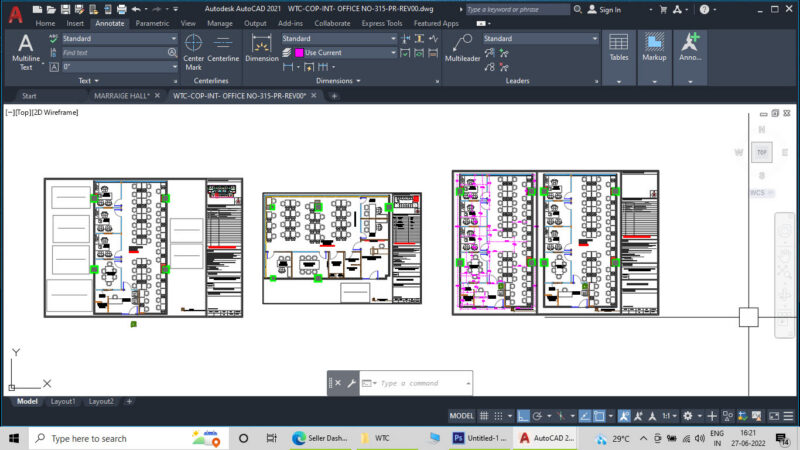Expand the Text panel flyout
This screenshot has width=800, height=450.
pos(88,81)
